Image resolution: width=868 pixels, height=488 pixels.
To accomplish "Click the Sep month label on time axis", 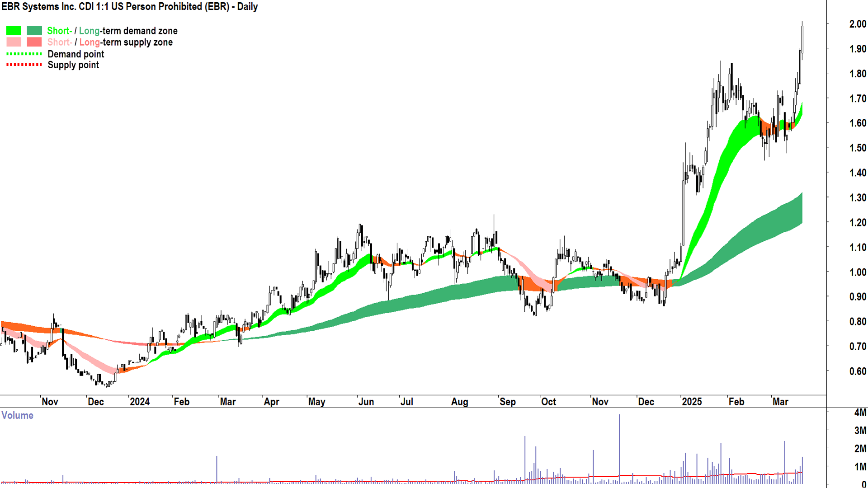I will [507, 402].
